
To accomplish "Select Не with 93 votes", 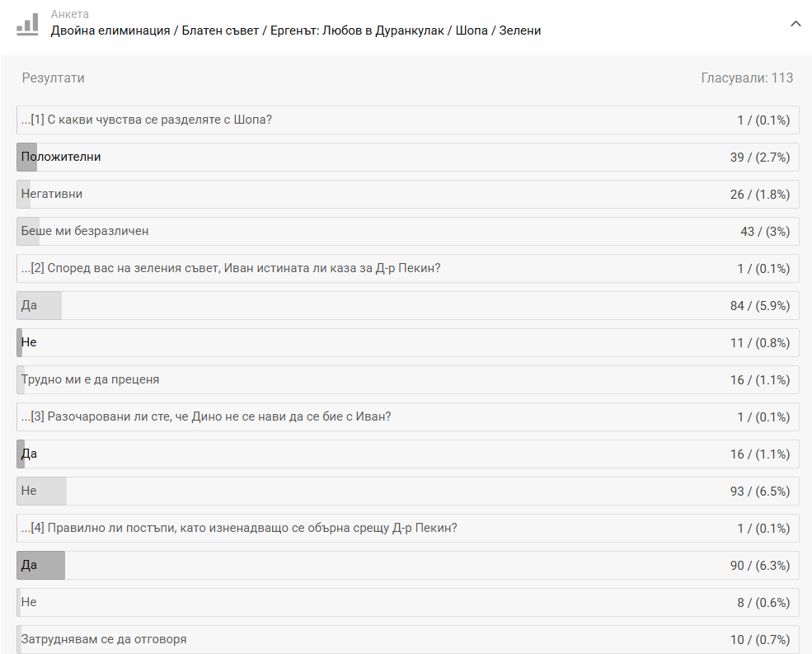I will coord(407,491).
